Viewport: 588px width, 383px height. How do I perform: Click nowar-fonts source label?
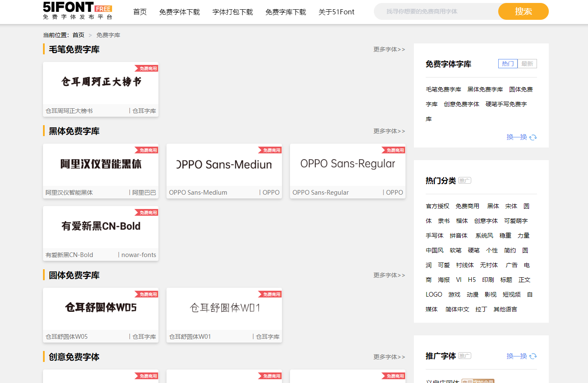(x=139, y=255)
